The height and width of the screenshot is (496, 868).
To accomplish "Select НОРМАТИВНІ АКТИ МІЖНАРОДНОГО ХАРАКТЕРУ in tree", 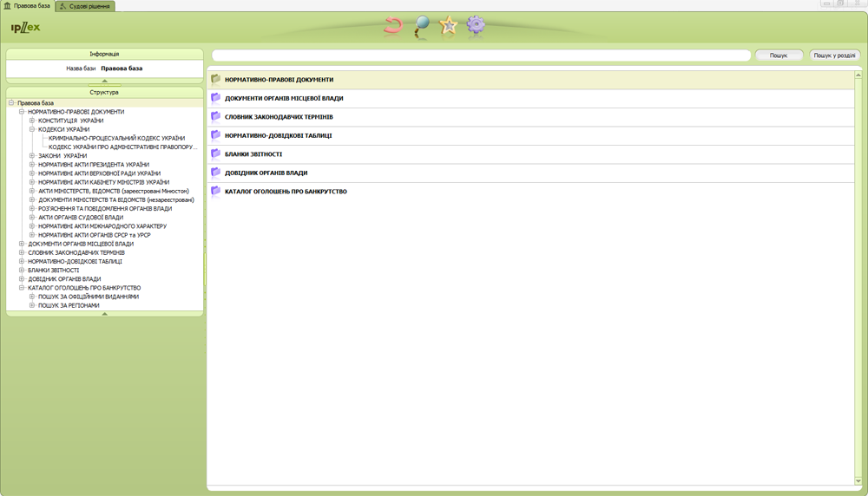I will pos(102,226).
